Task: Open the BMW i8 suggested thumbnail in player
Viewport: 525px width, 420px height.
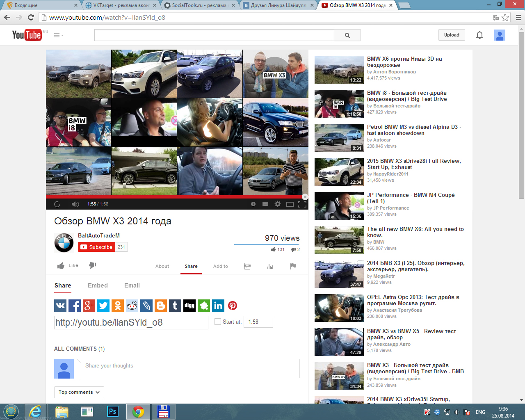Action: 78,123
